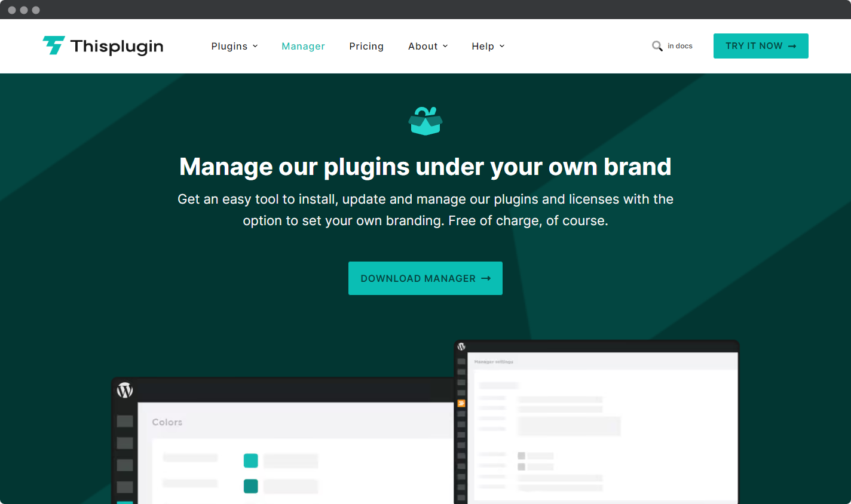Open the docs search magnifier icon
The height and width of the screenshot is (504, 851).
tap(657, 45)
